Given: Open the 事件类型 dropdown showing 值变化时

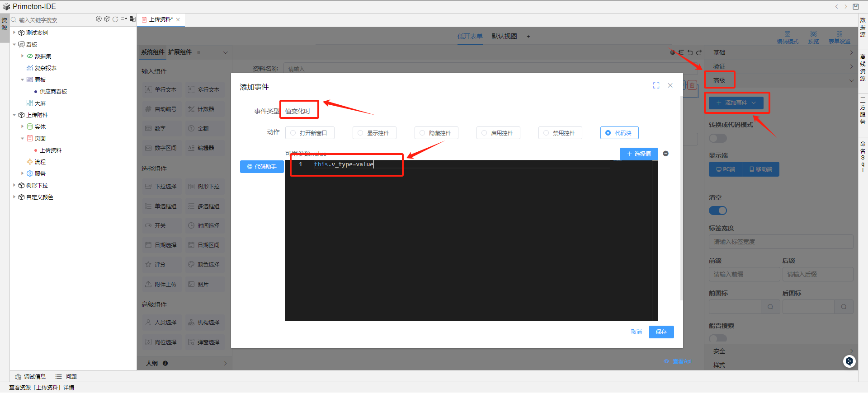Looking at the screenshot, I should (x=298, y=111).
